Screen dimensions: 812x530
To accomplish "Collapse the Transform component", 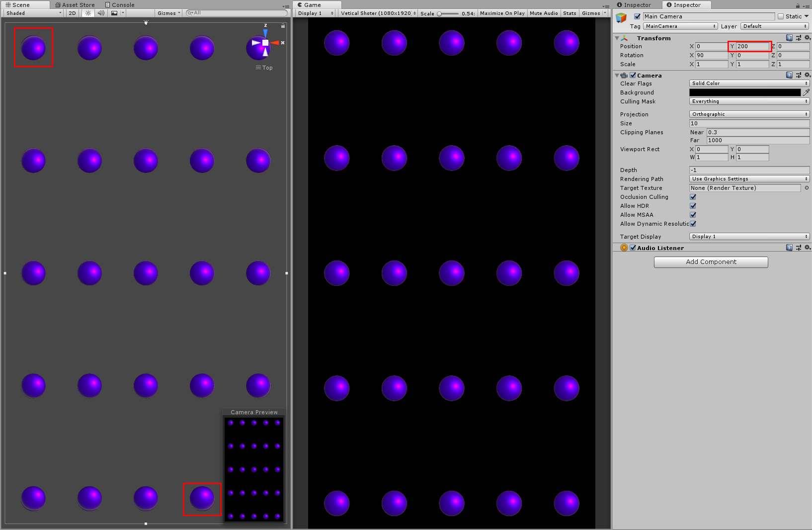I will pyautogui.click(x=617, y=38).
